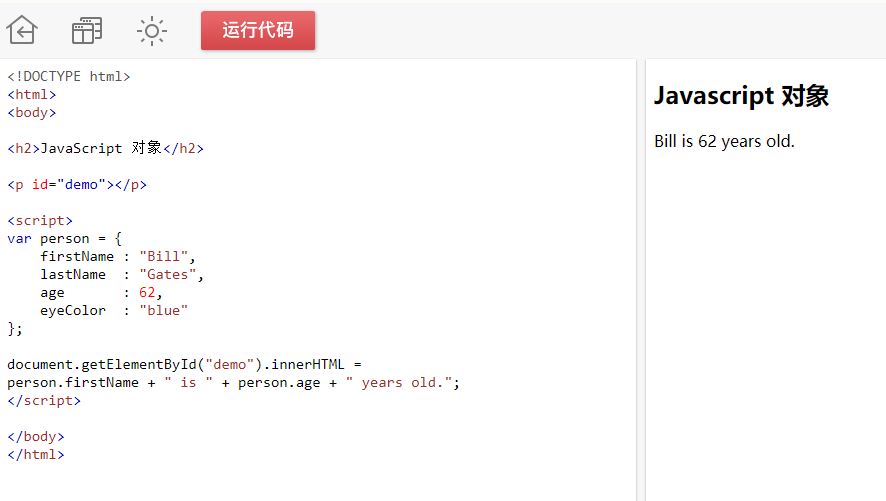Click the <p id="demo"></p> line
The height and width of the screenshot is (501, 886).
[x=77, y=185]
